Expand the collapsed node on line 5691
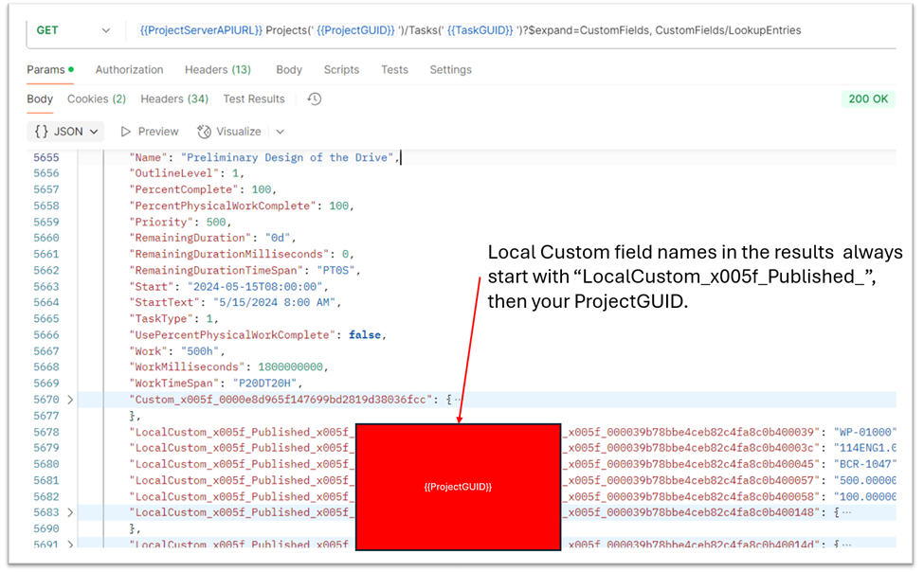Screen dimensions: 924x572 click(70, 545)
